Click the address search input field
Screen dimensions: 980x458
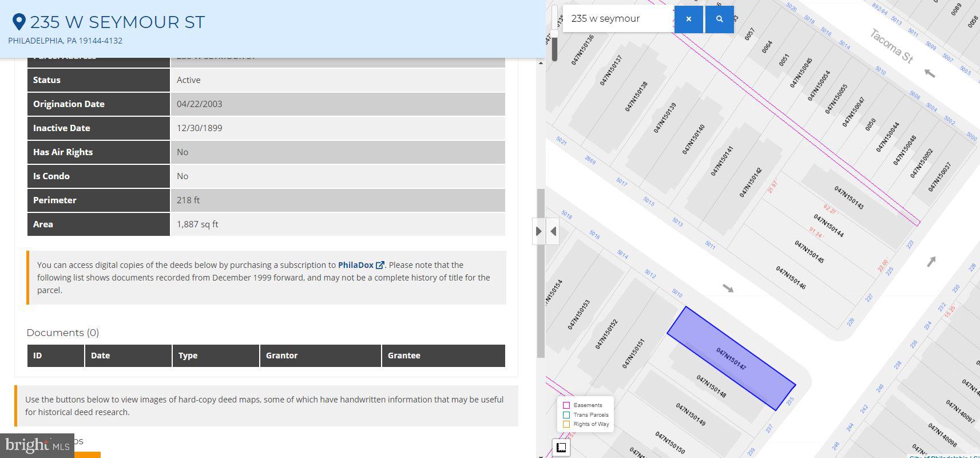618,19
